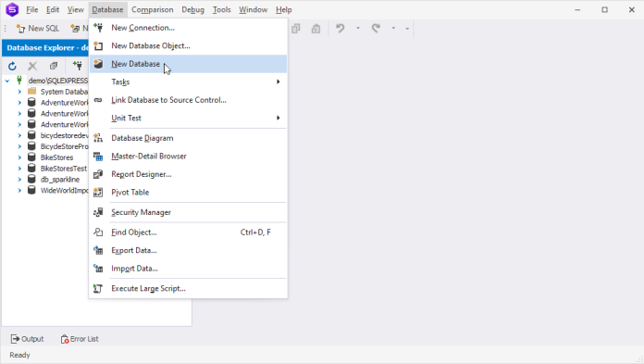Expand the System Databases folder
Image resolution: width=644 pixels, height=364 pixels.
click(x=19, y=92)
